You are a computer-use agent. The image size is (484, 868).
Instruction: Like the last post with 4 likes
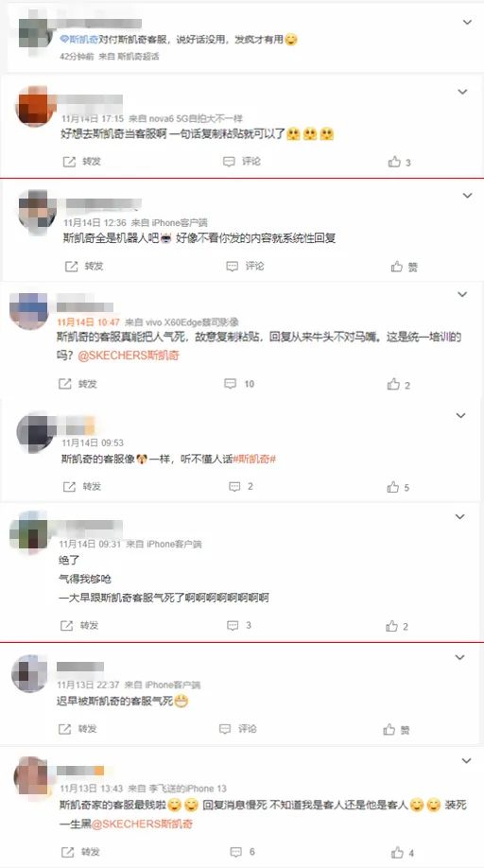pos(403,853)
